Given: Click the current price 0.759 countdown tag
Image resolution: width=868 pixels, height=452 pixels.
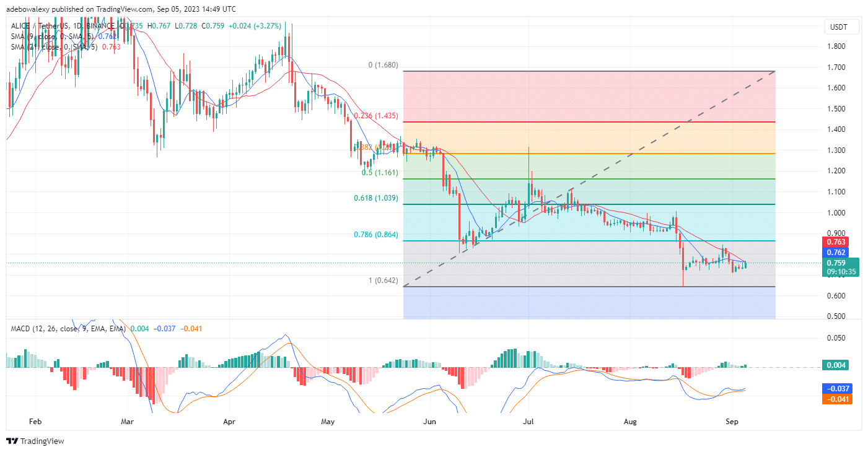Looking at the screenshot, I should click(x=840, y=267).
